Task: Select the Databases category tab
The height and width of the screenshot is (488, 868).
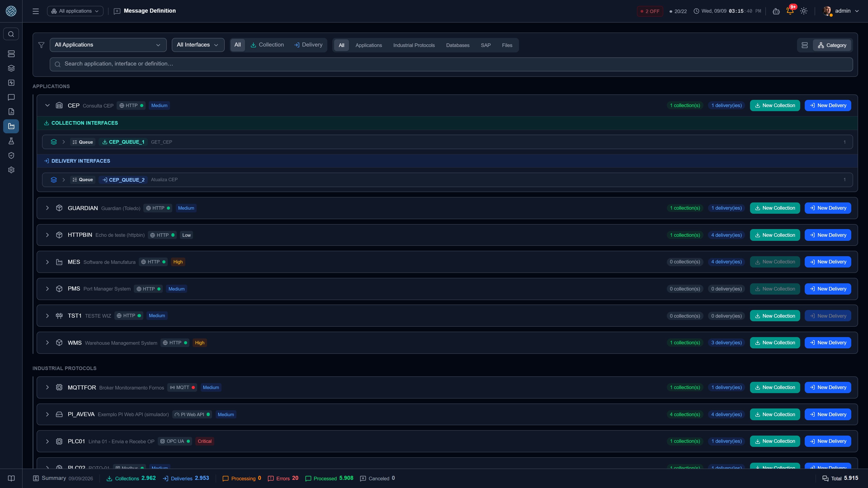Action: (458, 45)
